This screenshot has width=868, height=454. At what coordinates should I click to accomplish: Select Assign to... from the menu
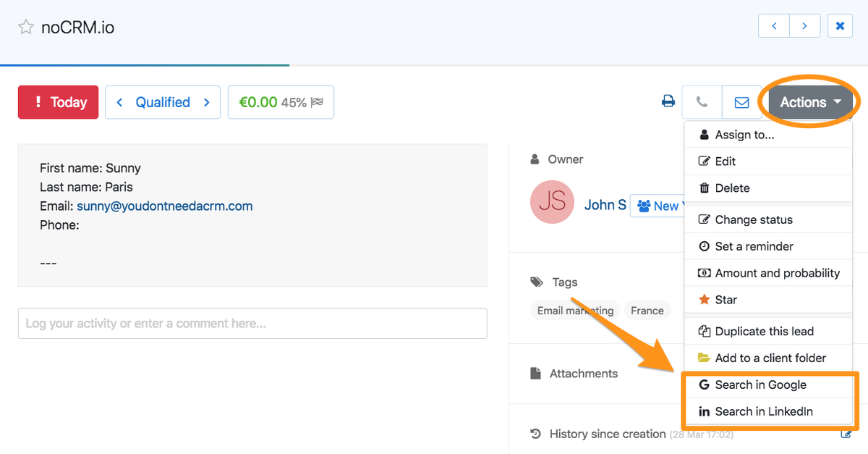744,135
